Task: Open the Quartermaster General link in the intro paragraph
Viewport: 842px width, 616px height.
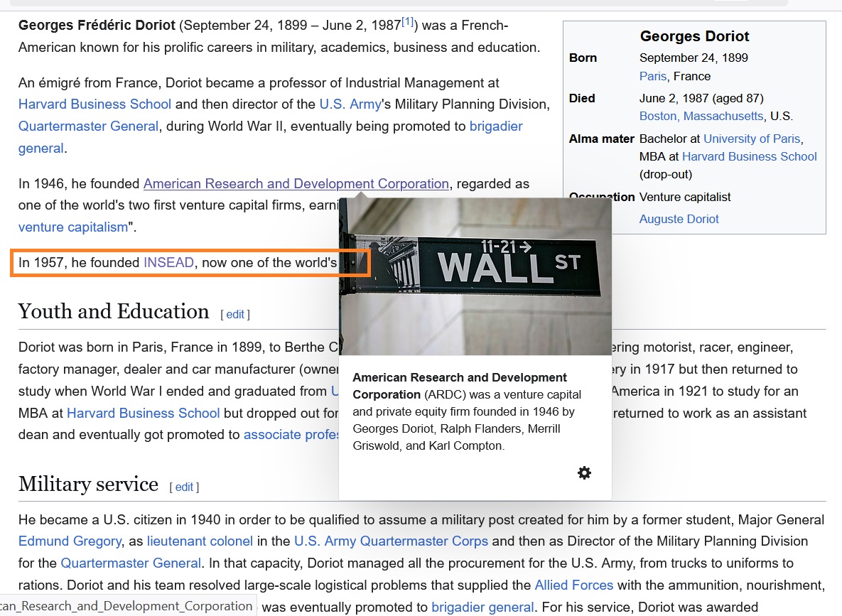Action: (89, 126)
